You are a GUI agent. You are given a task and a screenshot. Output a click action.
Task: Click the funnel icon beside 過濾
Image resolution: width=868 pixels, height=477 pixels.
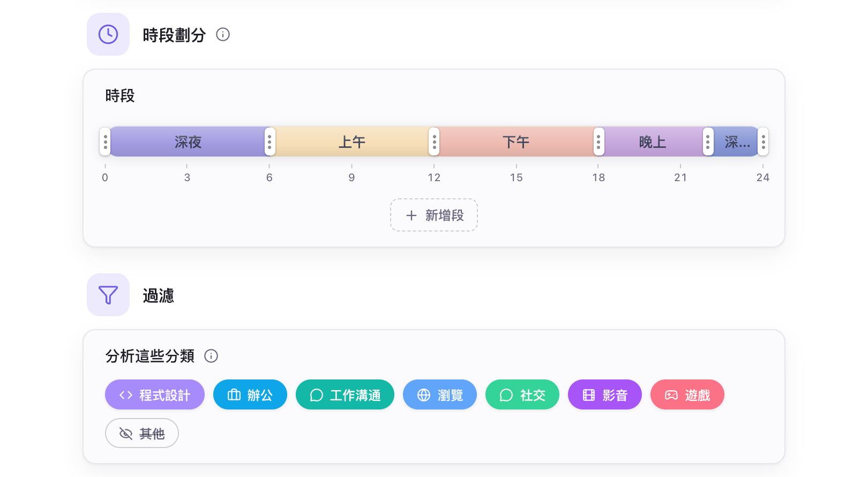(x=108, y=295)
